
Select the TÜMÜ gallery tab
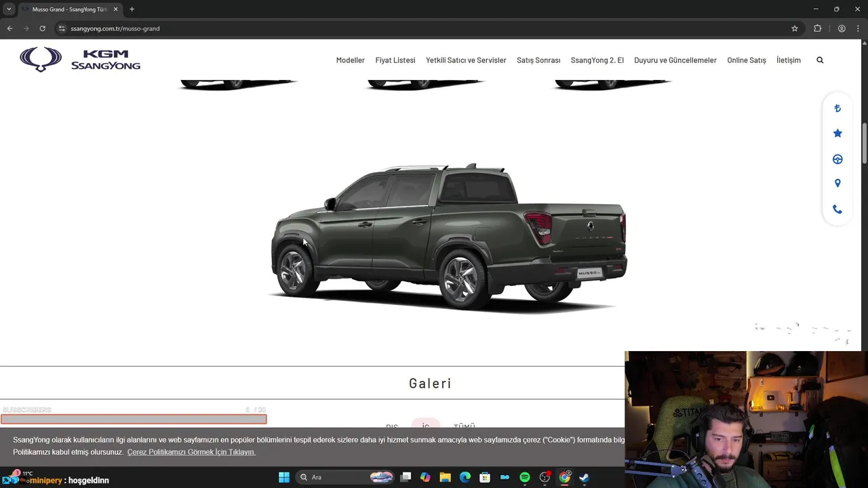coord(465,426)
